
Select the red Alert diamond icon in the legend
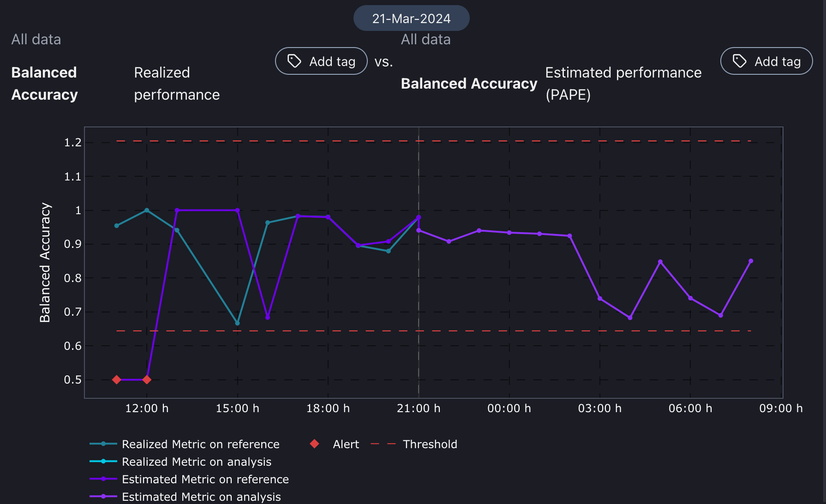[x=314, y=444]
